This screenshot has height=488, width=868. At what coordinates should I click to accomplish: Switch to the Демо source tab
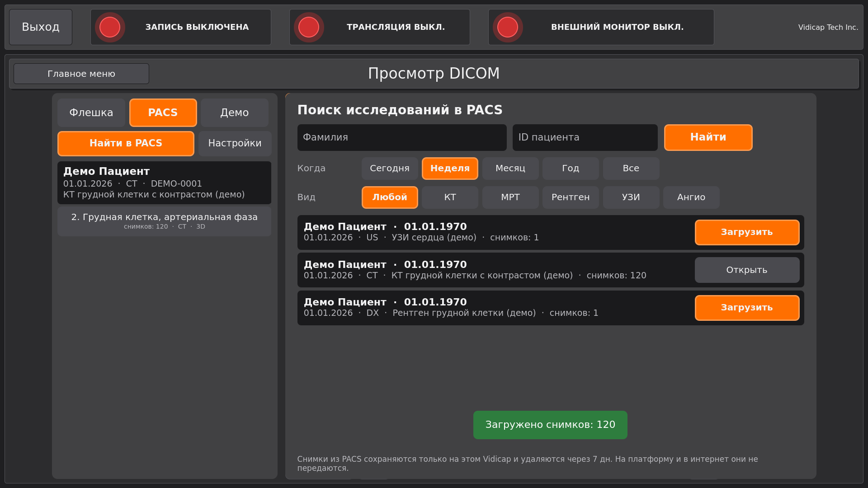235,113
